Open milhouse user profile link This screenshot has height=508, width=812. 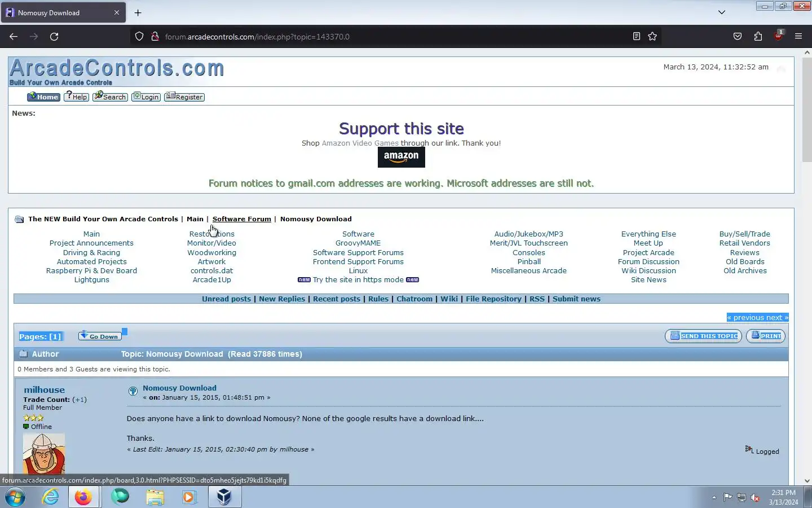click(44, 389)
